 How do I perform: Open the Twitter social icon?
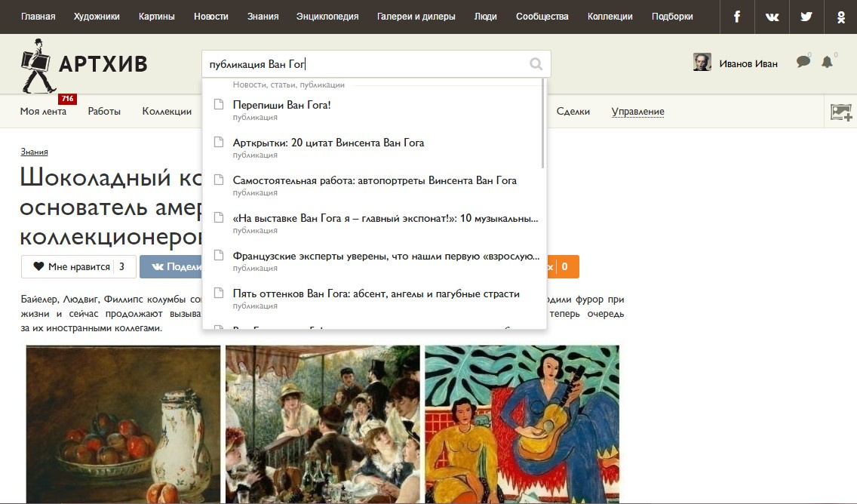tap(806, 17)
